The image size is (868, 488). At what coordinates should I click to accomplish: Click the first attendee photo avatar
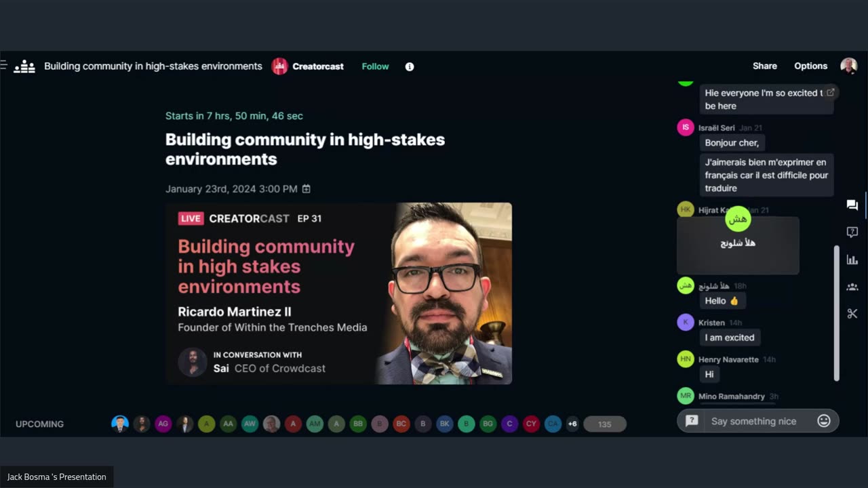(120, 424)
